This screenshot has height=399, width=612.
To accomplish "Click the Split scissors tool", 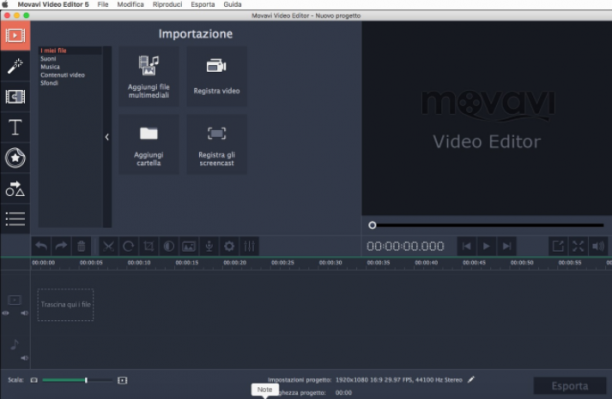I will click(108, 246).
